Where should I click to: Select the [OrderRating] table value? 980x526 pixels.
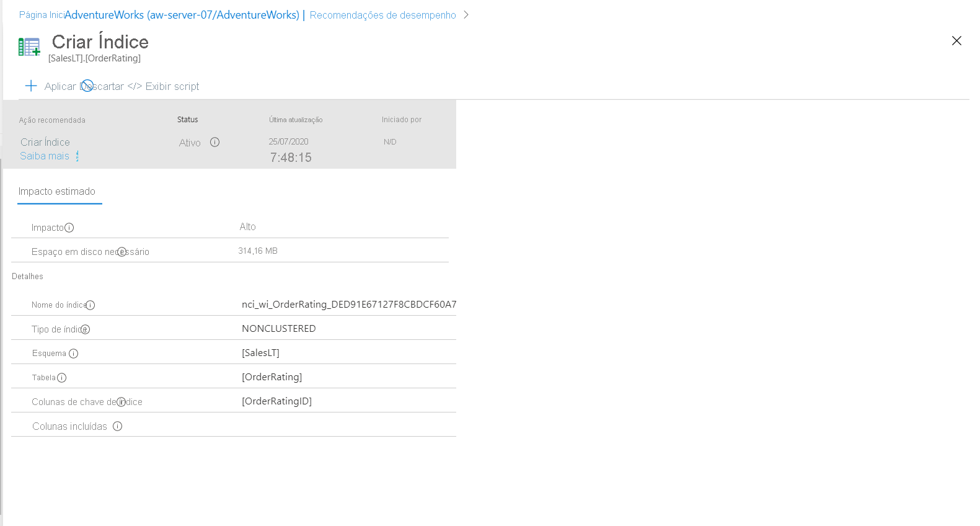(272, 377)
